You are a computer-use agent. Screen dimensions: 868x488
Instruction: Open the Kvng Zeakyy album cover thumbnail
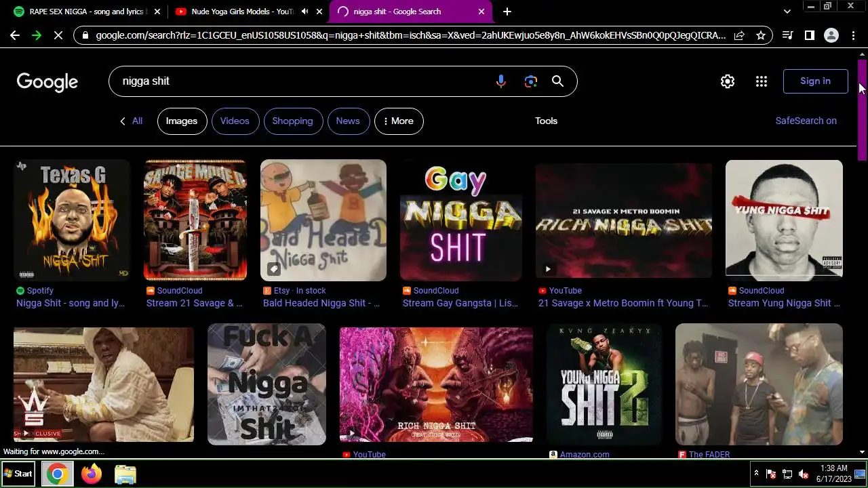point(604,384)
